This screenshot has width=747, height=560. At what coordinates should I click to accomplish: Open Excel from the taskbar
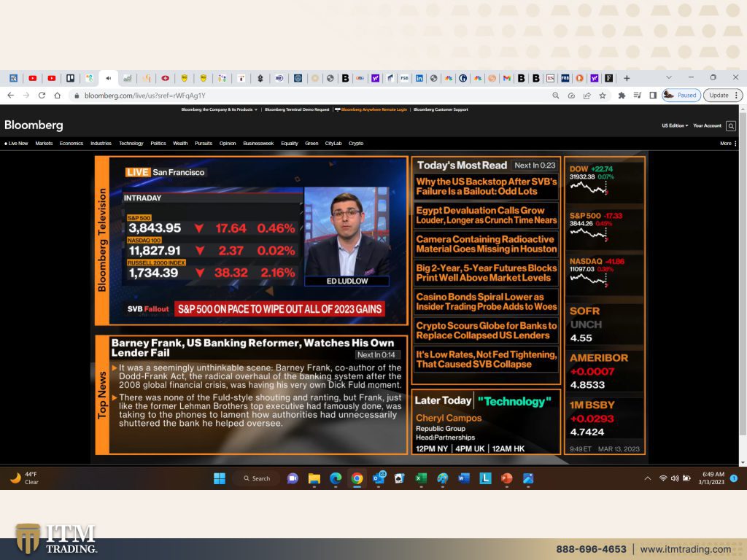[x=421, y=478]
